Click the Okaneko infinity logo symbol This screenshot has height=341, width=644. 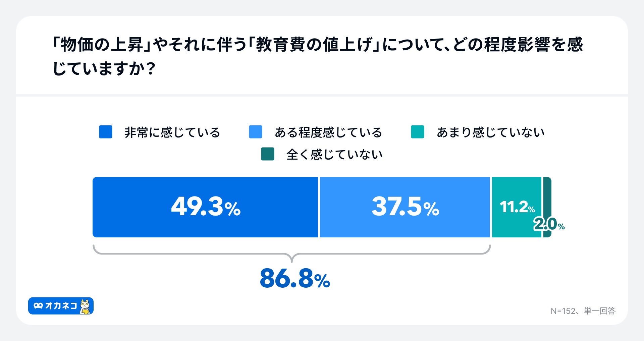pyautogui.click(x=38, y=306)
